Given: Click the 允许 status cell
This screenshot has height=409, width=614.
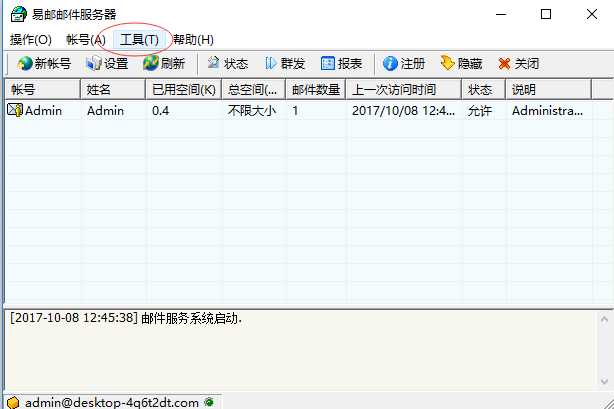Looking at the screenshot, I should click(480, 111).
